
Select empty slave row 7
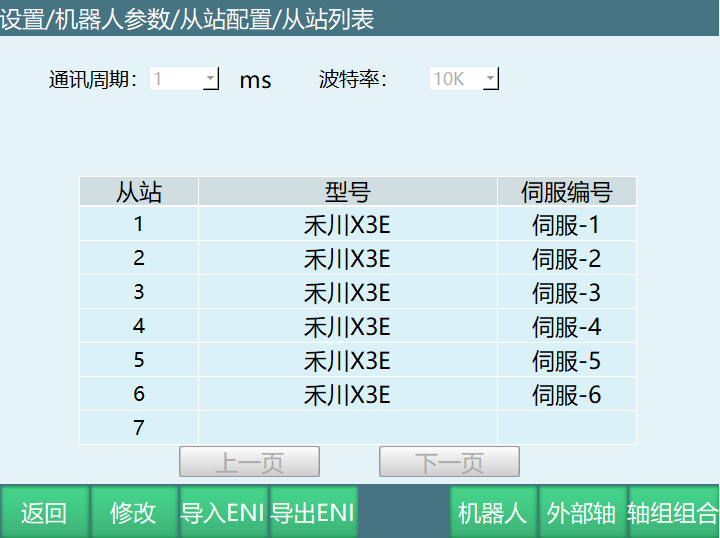(x=139, y=428)
